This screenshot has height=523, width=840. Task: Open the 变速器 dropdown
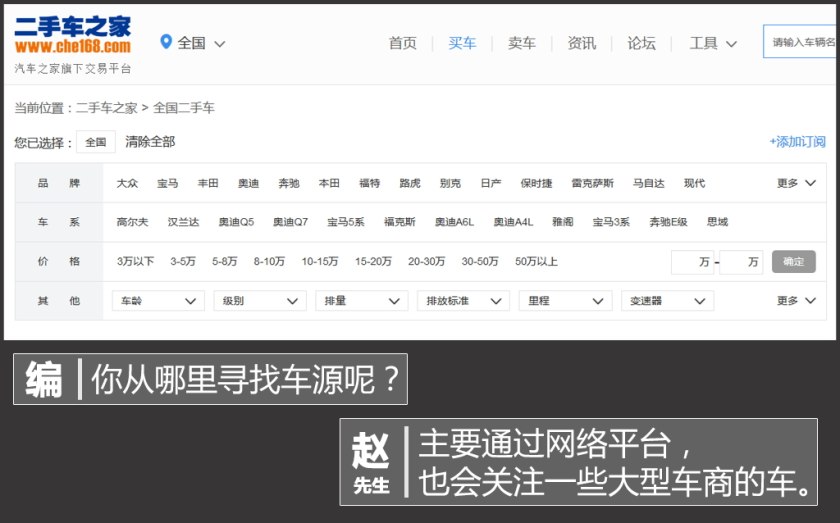tap(668, 301)
